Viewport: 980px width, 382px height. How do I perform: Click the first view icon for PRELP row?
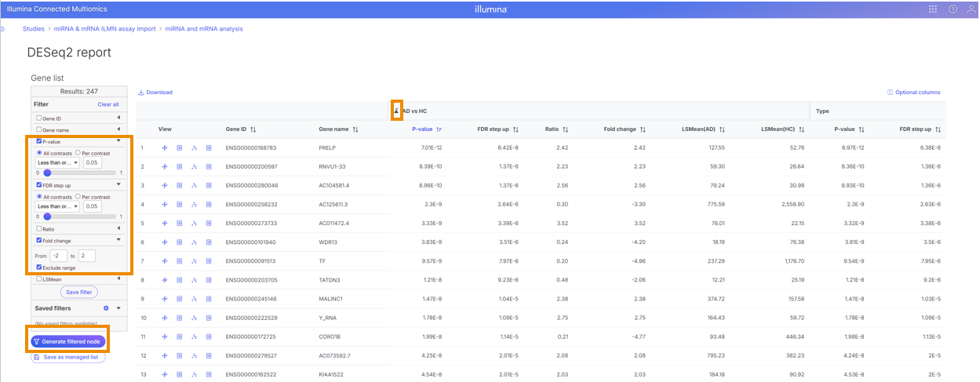165,147
